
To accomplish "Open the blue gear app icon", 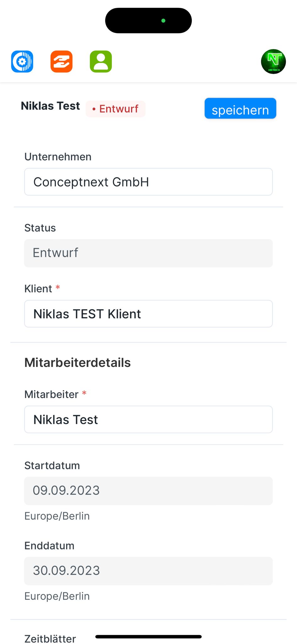I will click(x=22, y=61).
